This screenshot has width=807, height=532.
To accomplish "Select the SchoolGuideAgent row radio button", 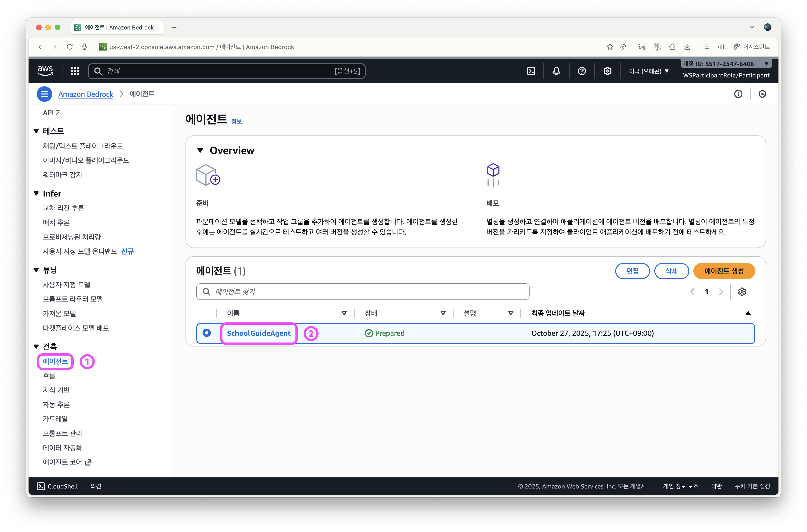I will point(207,333).
